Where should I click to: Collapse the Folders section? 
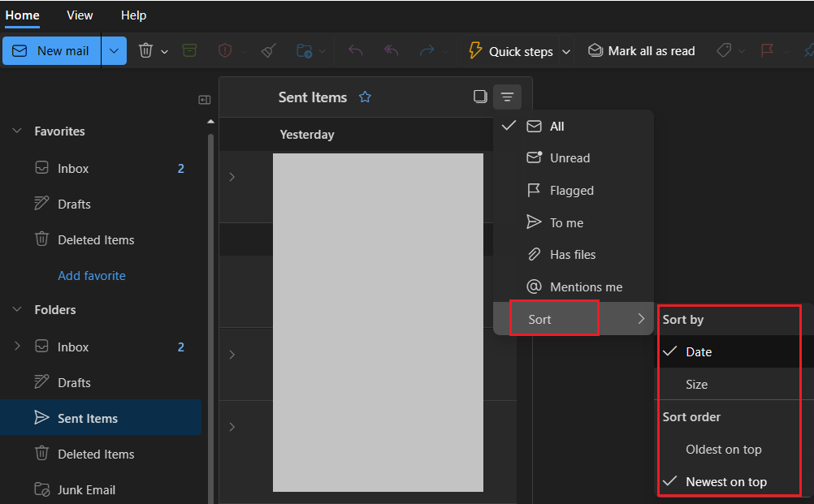17,309
